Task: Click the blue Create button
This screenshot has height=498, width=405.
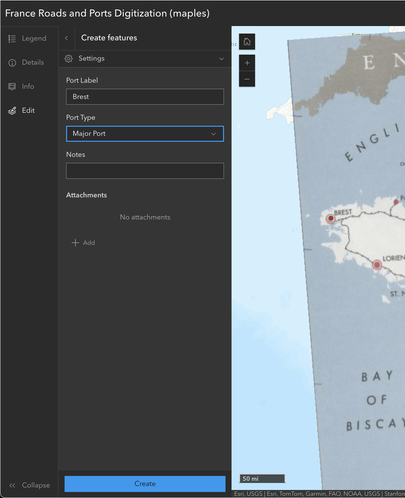Action: 145,484
